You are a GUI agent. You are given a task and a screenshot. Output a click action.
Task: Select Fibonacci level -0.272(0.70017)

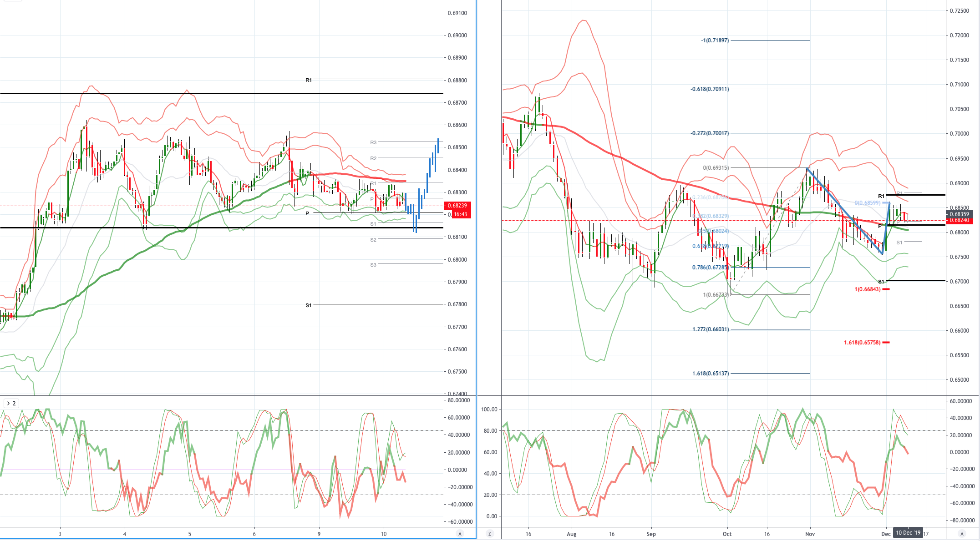point(710,133)
